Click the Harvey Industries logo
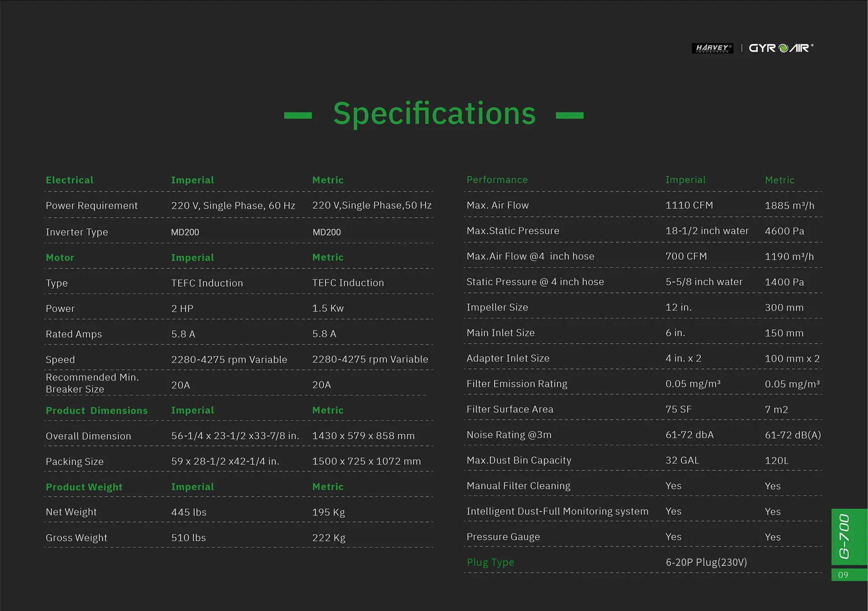Screen dimensions: 868x611 tap(712, 48)
